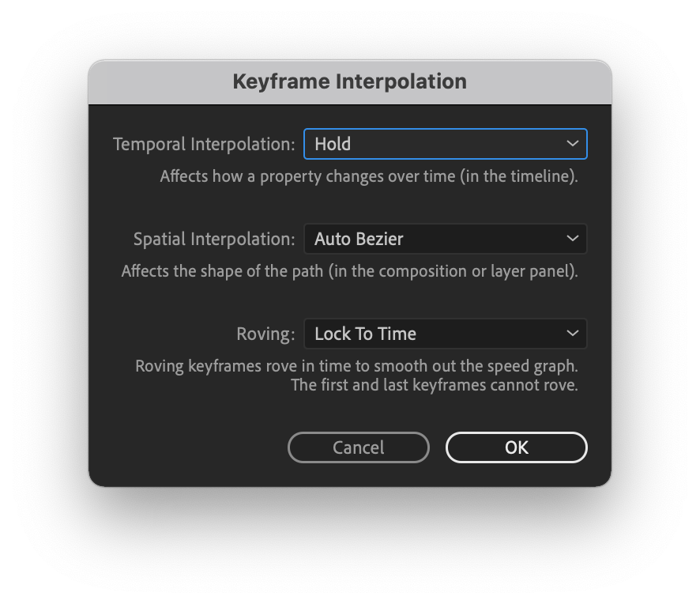Select the Auto Bezier value text
The width and height of the screenshot is (700, 604).
[x=359, y=239]
